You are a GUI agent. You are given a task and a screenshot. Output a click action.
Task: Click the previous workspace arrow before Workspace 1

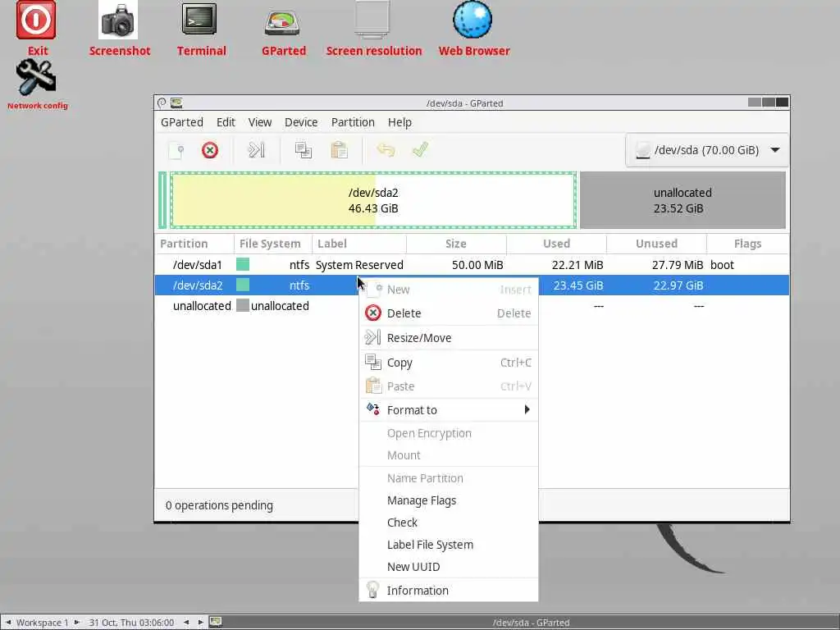click(8, 622)
